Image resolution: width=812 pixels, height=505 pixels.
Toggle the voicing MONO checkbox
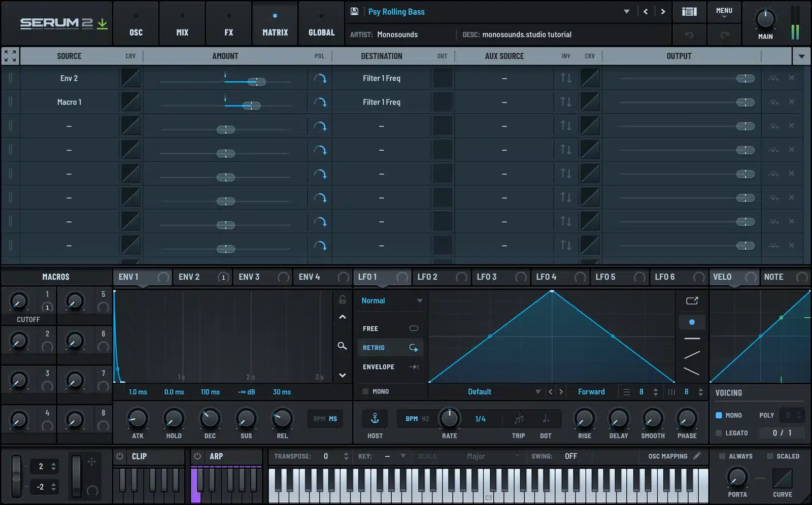coord(719,415)
